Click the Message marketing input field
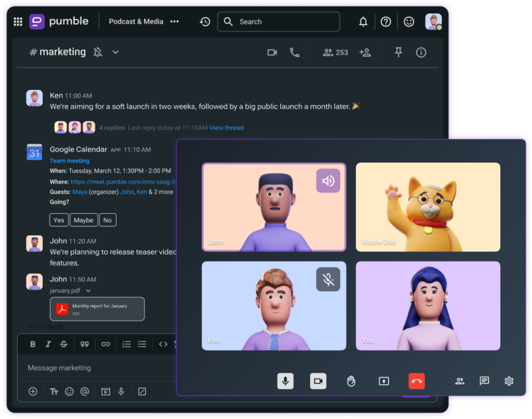This screenshot has height=419, width=532. 97,368
